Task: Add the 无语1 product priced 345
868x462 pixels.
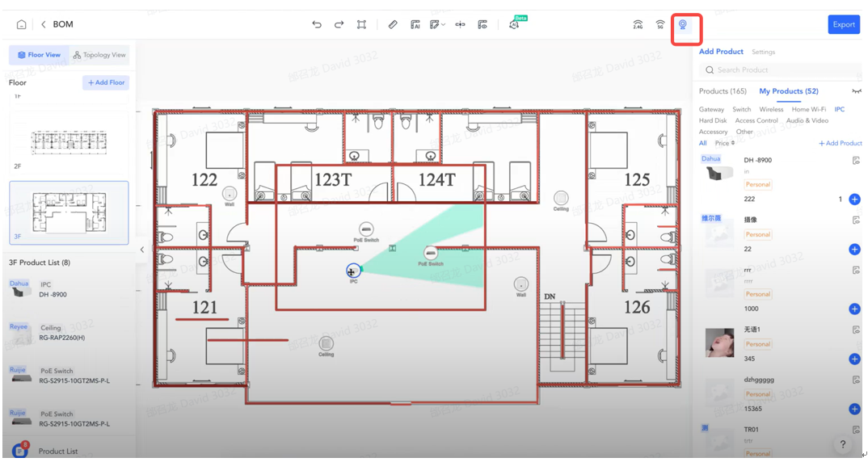Action: coord(854,359)
